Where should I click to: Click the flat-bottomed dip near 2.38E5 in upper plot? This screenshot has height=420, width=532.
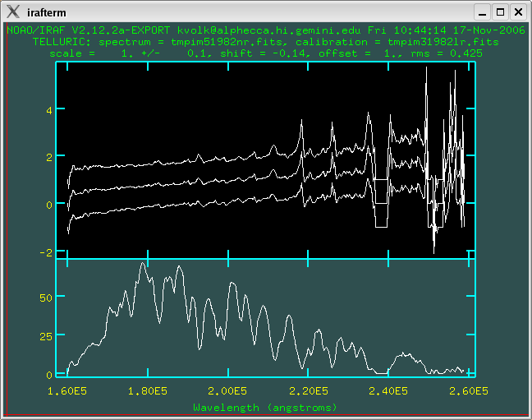coord(381,227)
